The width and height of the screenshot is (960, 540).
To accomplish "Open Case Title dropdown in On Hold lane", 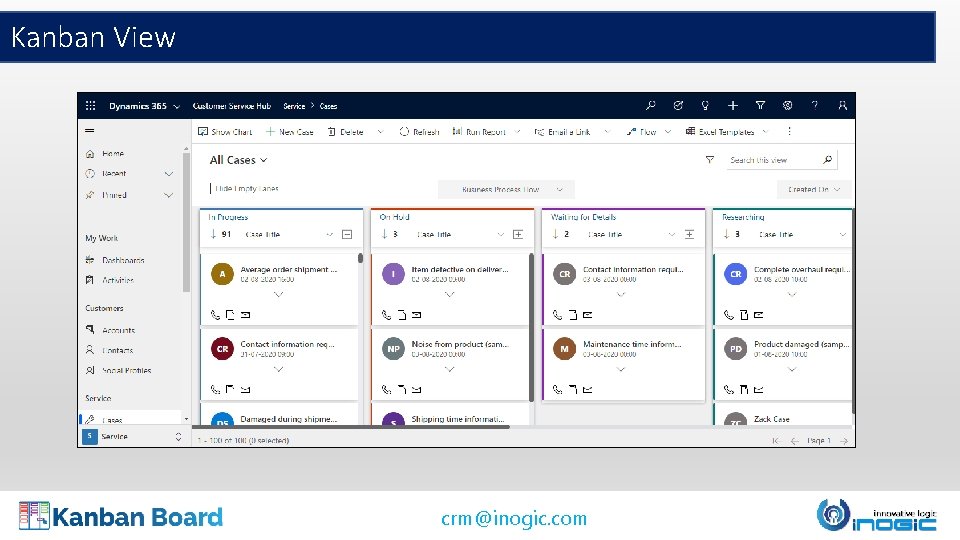I will point(500,234).
